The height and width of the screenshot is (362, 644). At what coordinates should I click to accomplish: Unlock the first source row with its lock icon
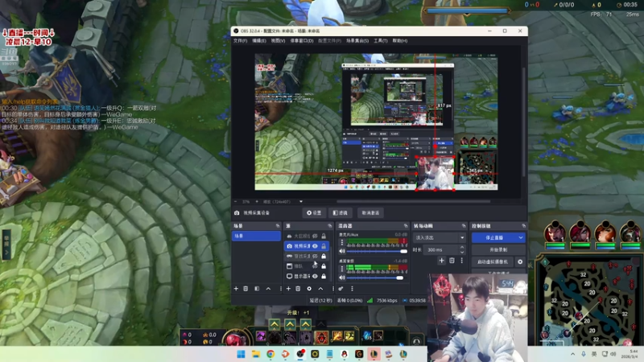tap(324, 237)
